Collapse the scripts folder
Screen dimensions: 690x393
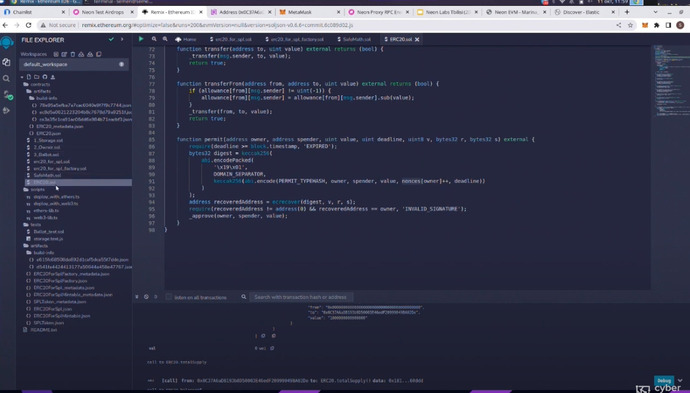tap(34, 190)
